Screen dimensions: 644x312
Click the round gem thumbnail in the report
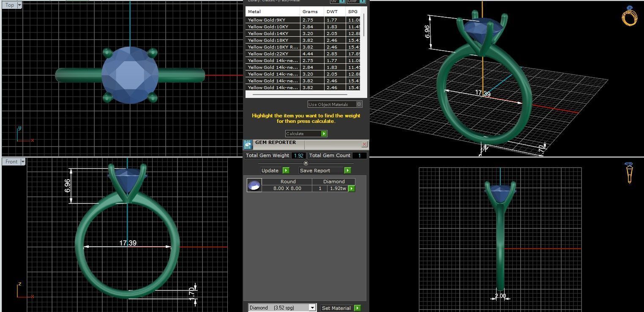tap(254, 185)
